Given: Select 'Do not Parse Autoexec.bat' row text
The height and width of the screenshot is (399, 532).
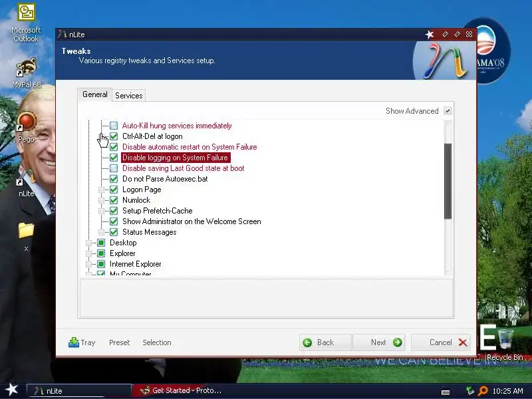Looking at the screenshot, I should pos(165,179).
